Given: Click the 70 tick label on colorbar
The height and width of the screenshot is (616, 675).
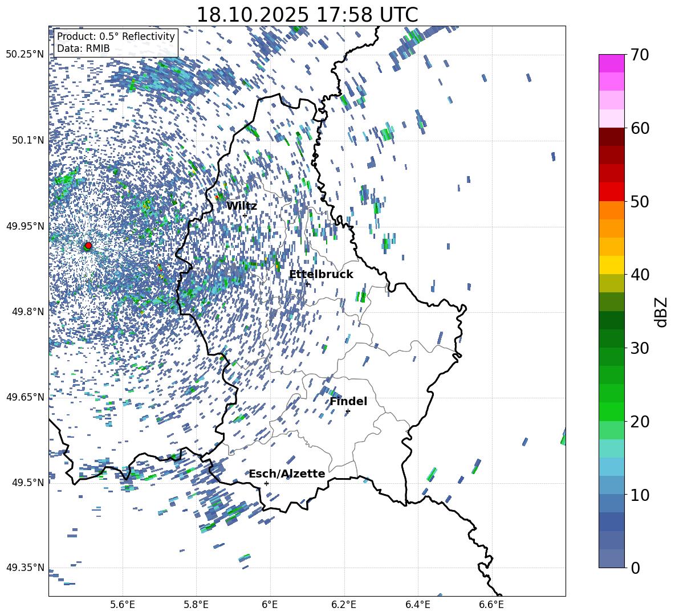Looking at the screenshot, I should (x=639, y=55).
